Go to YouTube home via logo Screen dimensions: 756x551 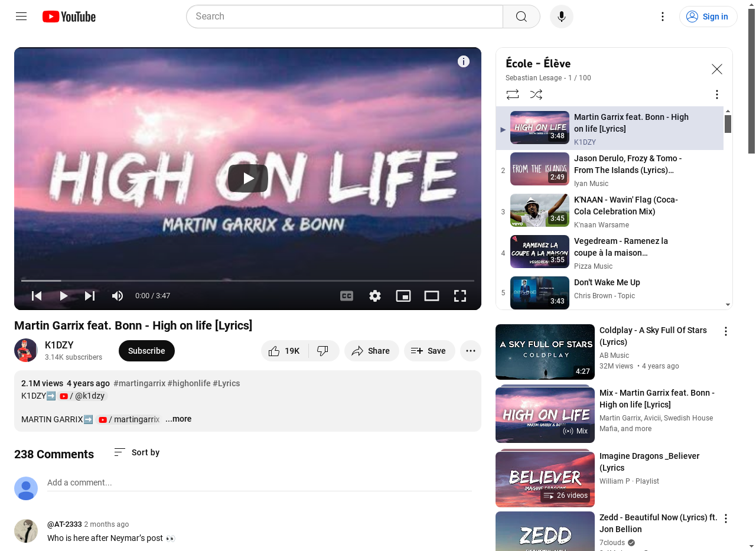click(x=69, y=17)
